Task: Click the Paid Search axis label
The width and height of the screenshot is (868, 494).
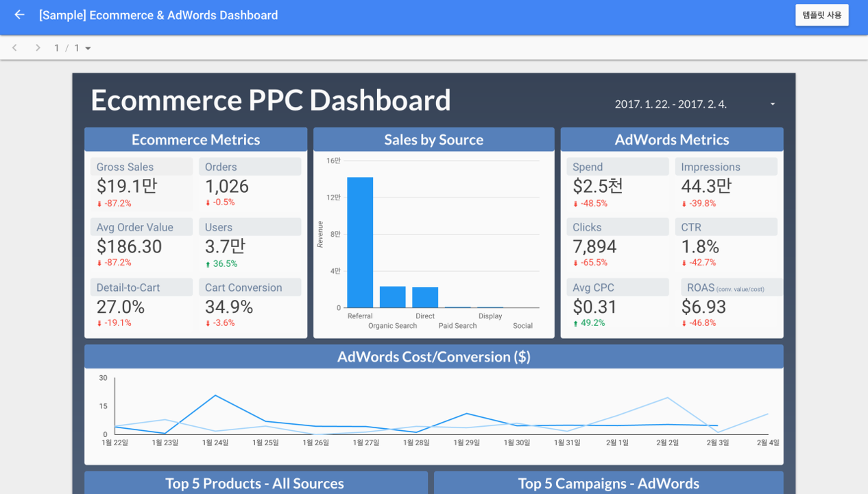Action: coord(457,326)
